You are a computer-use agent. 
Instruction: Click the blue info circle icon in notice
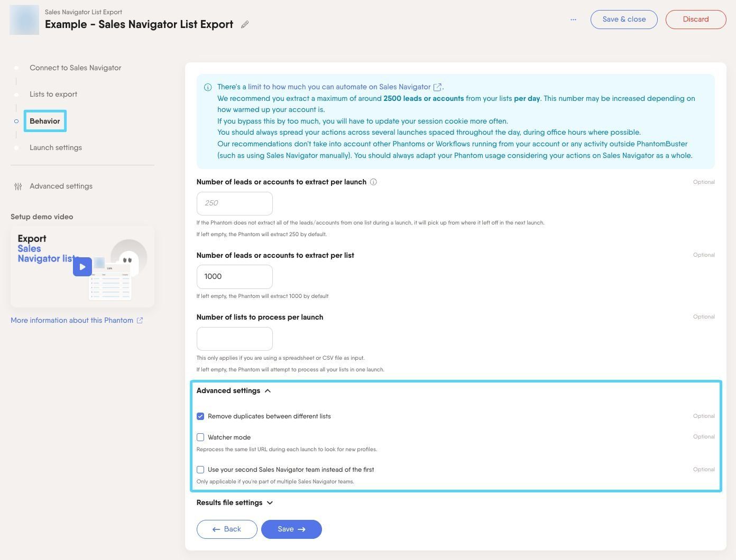pyautogui.click(x=208, y=87)
